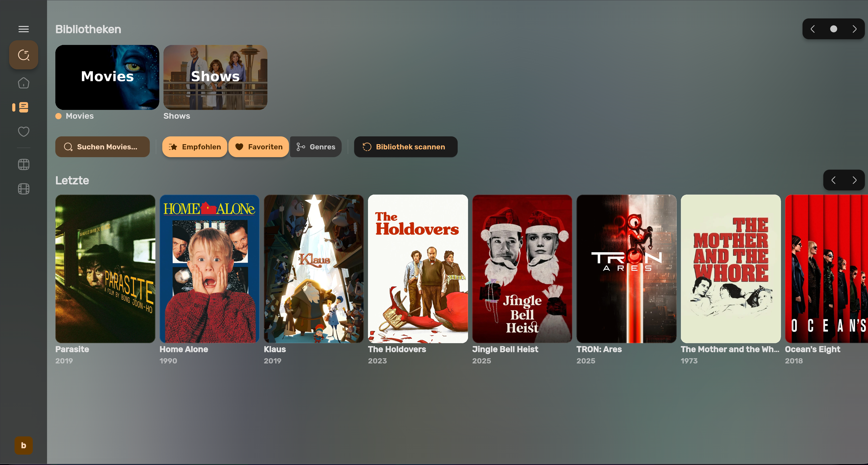
Task: Open user profile avatar 'b'
Action: point(24,445)
